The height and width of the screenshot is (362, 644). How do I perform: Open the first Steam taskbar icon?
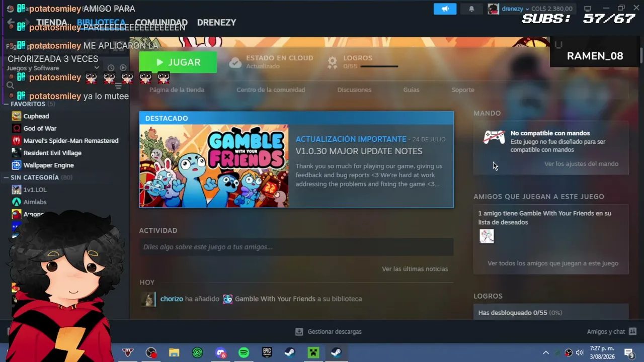(x=290, y=352)
